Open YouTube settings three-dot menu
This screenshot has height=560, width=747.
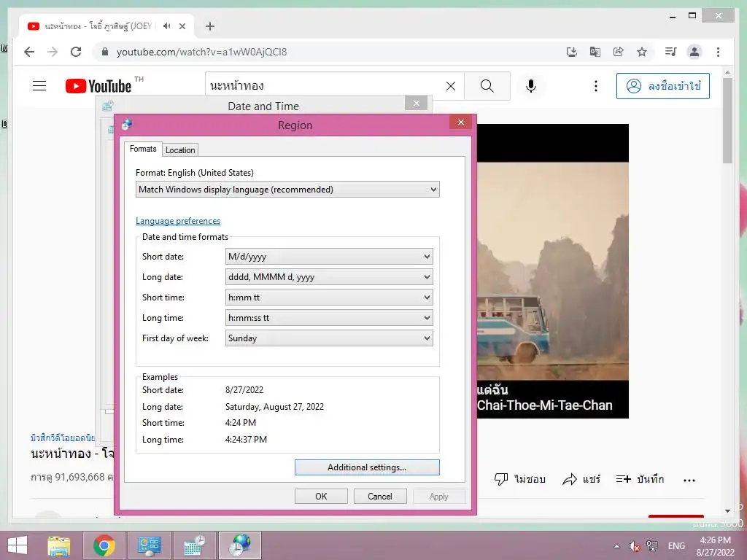pyautogui.click(x=595, y=86)
